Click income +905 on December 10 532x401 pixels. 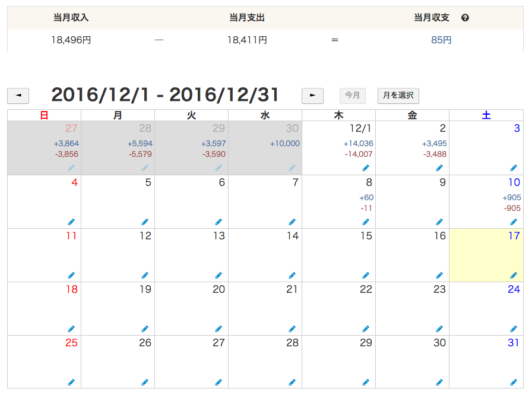512,198
